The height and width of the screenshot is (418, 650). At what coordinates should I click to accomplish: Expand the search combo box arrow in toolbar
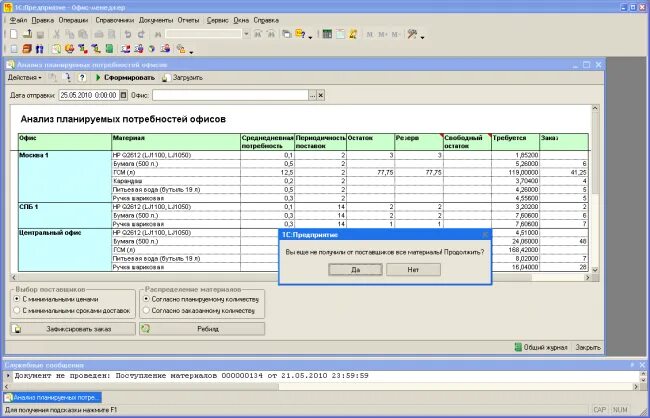[x=246, y=34]
